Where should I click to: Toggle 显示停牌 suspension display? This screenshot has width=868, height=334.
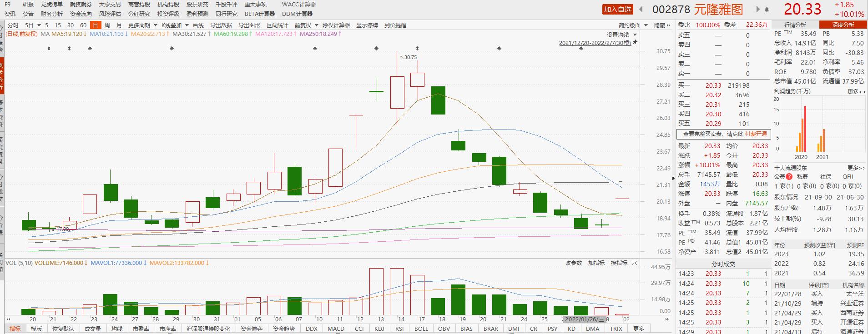(x=367, y=25)
